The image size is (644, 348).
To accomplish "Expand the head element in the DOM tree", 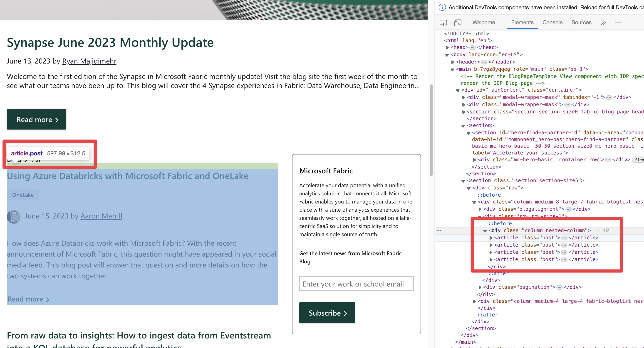I will (x=447, y=47).
